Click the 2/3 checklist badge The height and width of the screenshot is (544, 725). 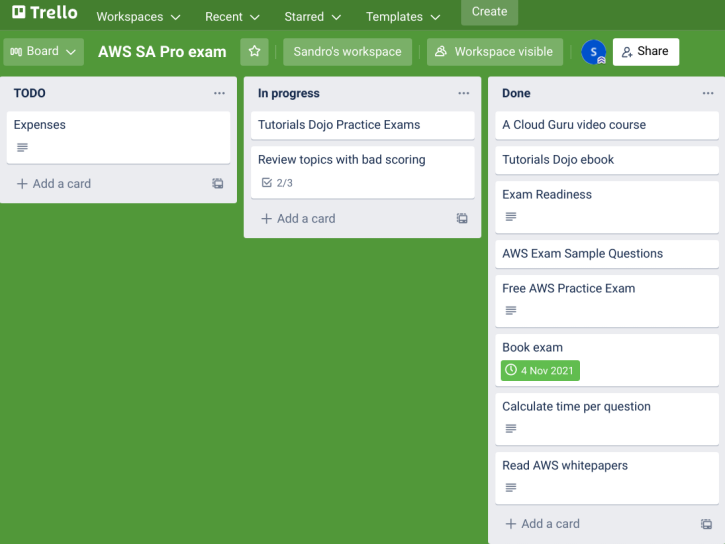tap(277, 183)
